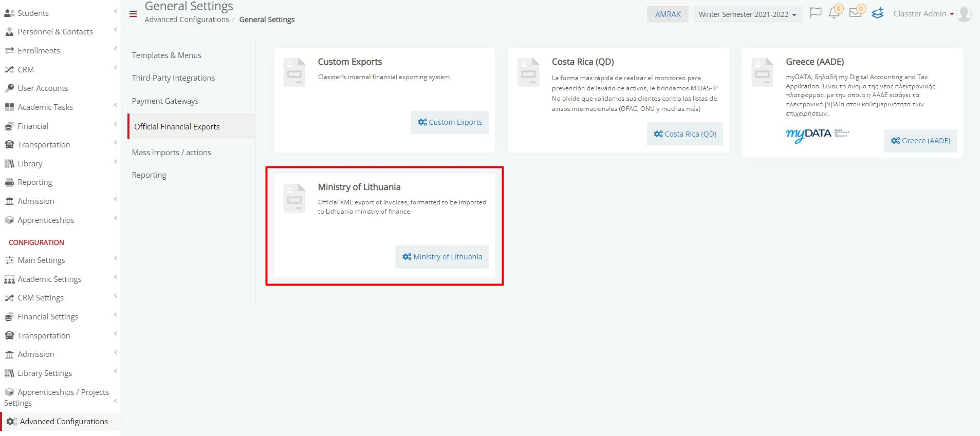Click the Financial Settings coins icon
This screenshot has height=436, width=980.
[x=9, y=317]
